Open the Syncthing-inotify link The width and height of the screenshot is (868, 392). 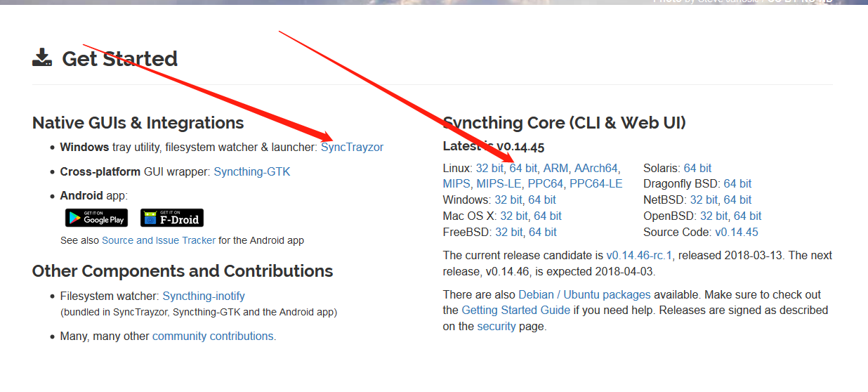point(204,296)
